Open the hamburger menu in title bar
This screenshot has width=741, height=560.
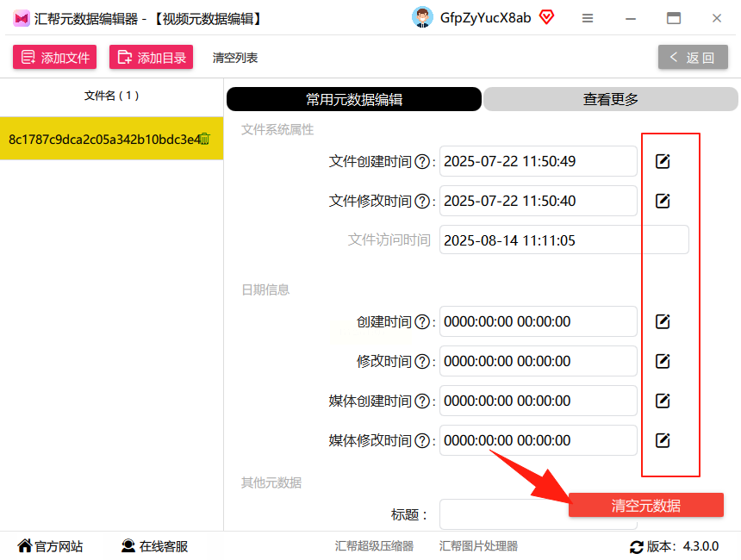click(588, 18)
